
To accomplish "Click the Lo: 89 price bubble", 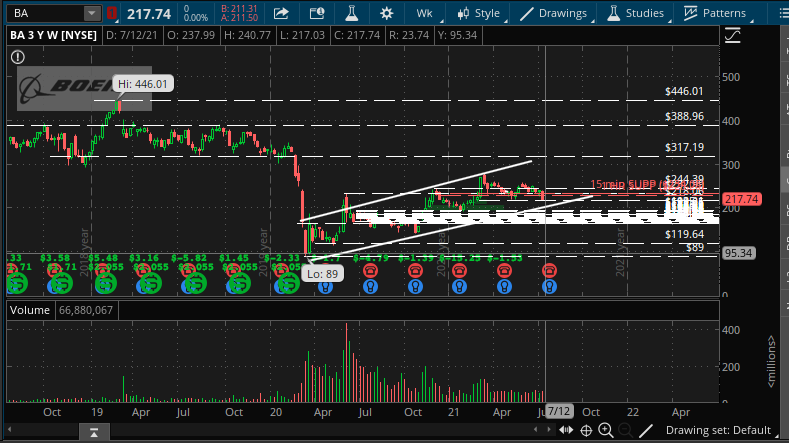I will pos(323,274).
